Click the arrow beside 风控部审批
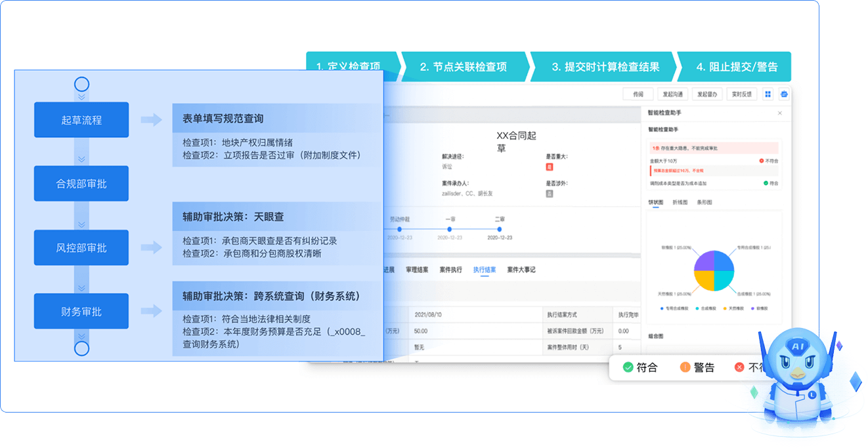The image size is (868, 448). 151,247
